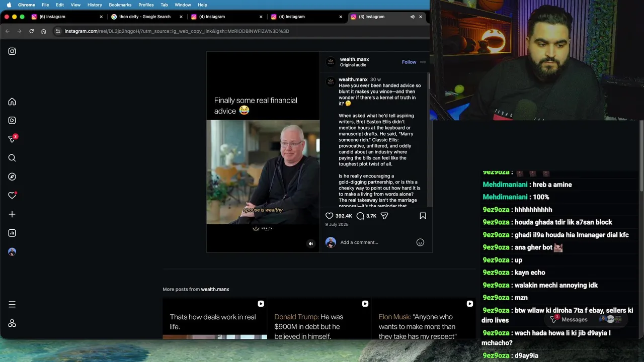Open Instagram logo in left sidebar

12,51
